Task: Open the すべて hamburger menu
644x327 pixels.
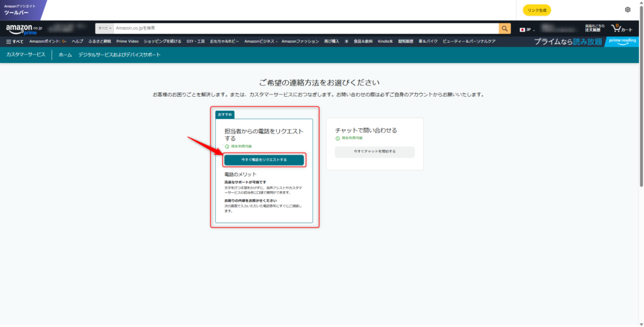Action: pos(15,42)
